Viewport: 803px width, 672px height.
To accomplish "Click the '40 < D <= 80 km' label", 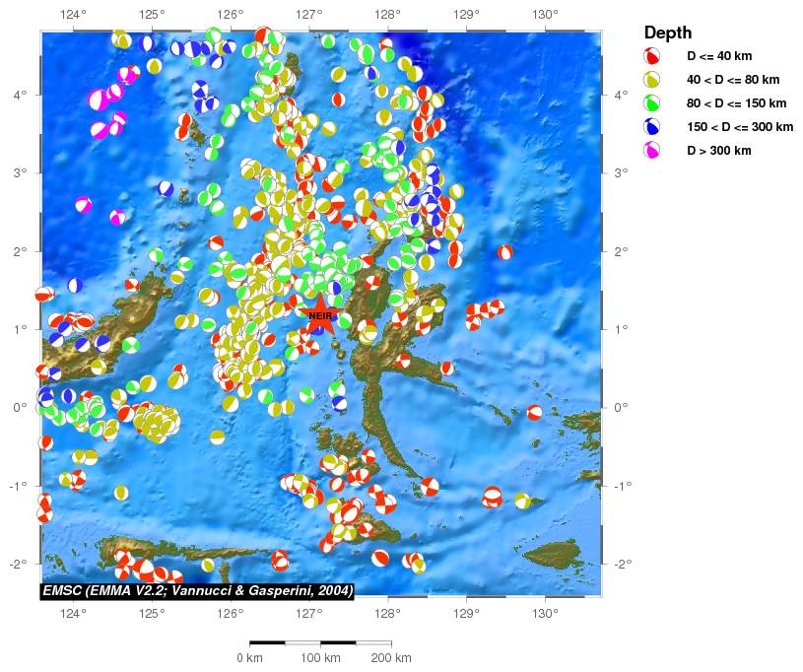I will click(733, 80).
